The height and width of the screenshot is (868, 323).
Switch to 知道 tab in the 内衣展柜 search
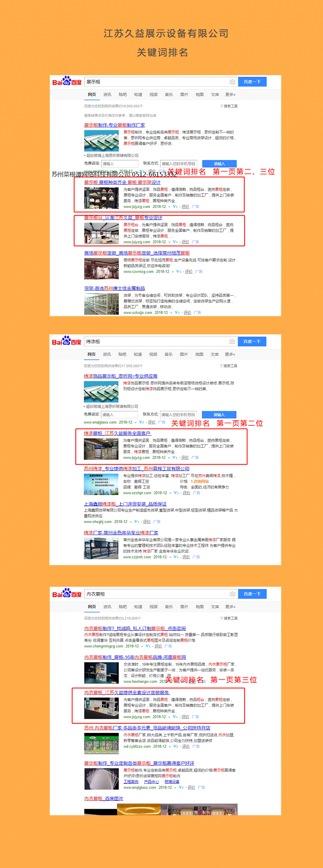138,607
